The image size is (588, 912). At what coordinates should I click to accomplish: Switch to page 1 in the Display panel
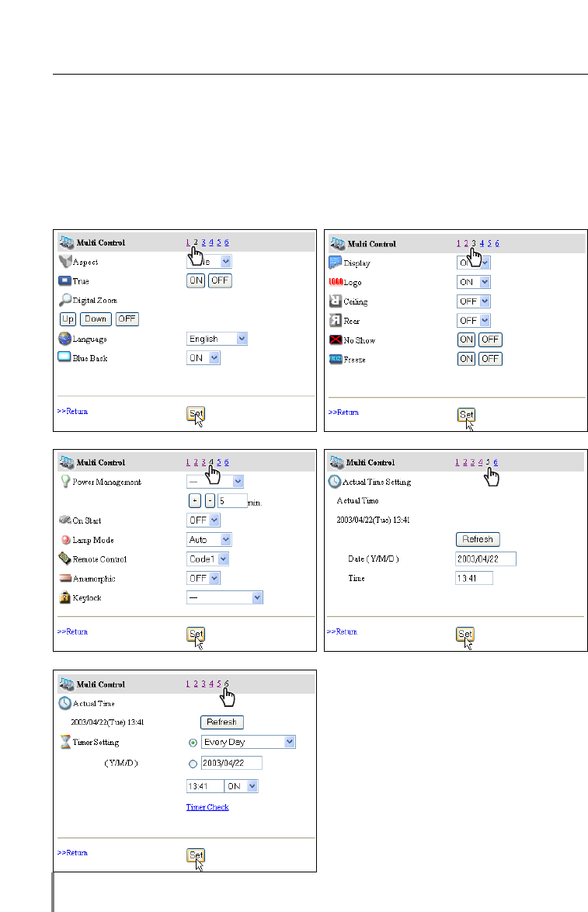pos(458,243)
